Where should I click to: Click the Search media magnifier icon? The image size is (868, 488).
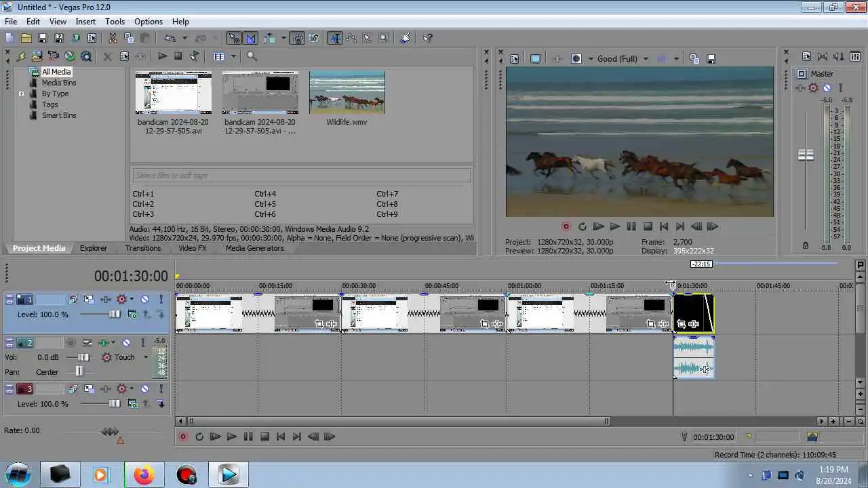point(252,56)
